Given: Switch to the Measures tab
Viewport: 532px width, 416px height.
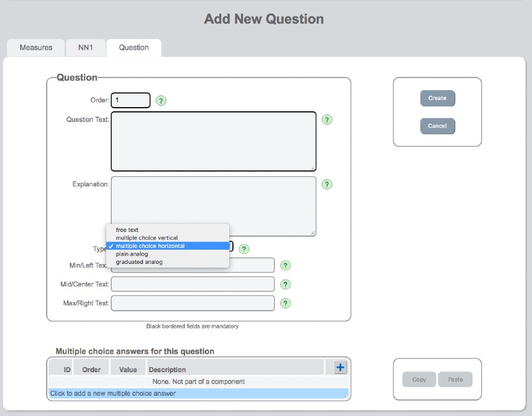Looking at the screenshot, I should (x=35, y=48).
